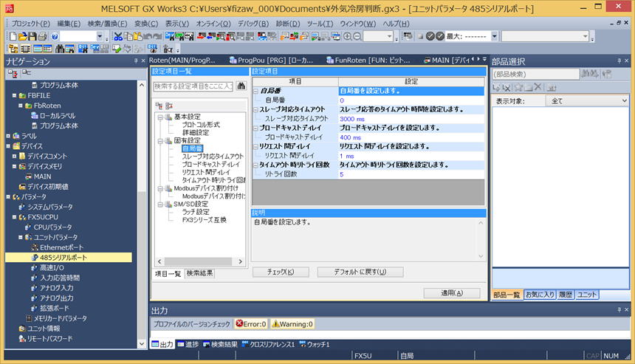Pin the 出力 output panel
This screenshot has height=364, width=635.
[x=619, y=310]
